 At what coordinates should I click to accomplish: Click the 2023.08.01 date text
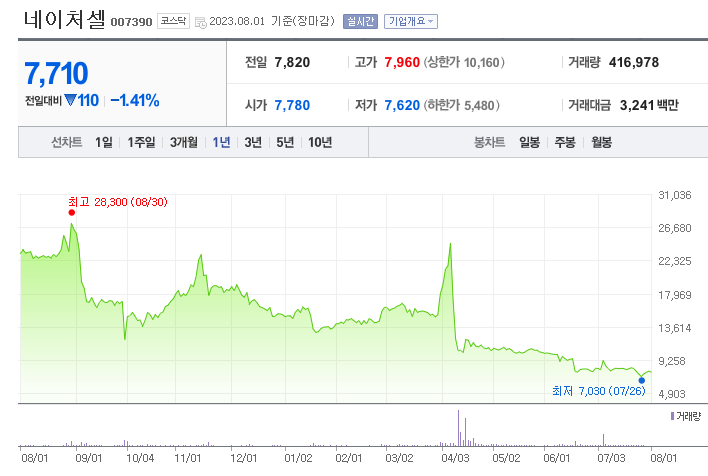tap(237, 21)
